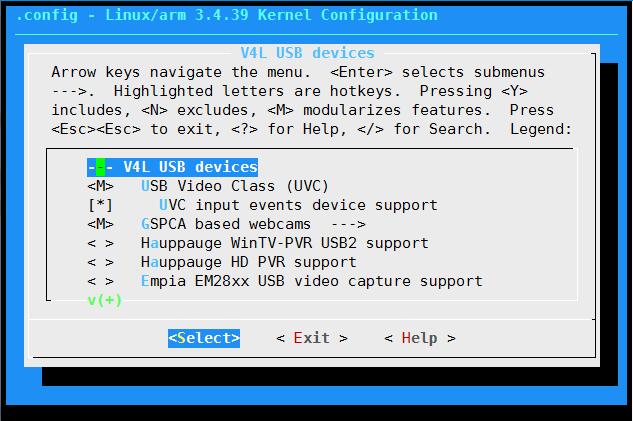Select USB Video Class (UVC) entry
This screenshot has width=633, height=421.
(x=235, y=186)
